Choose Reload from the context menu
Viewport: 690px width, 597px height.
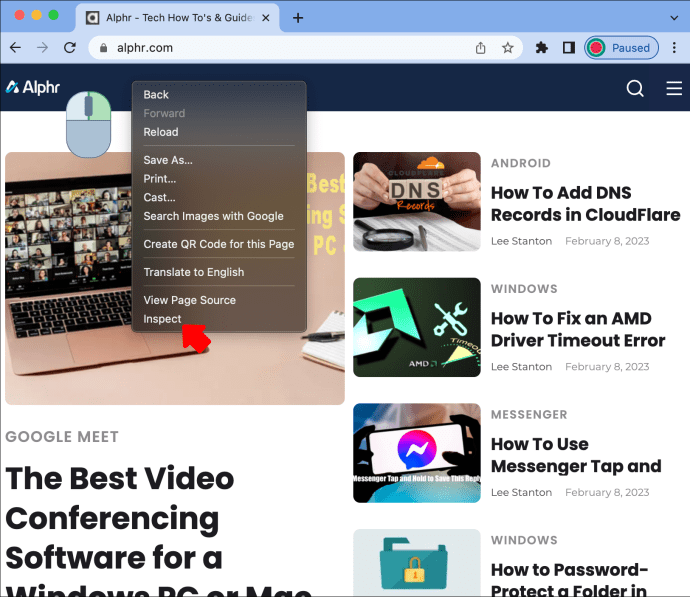click(219, 132)
